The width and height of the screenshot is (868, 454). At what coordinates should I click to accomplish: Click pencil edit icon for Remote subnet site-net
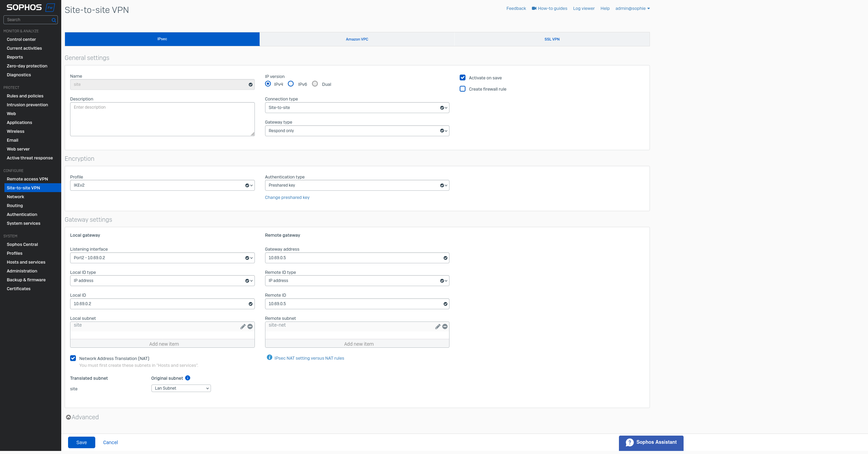[438, 327]
